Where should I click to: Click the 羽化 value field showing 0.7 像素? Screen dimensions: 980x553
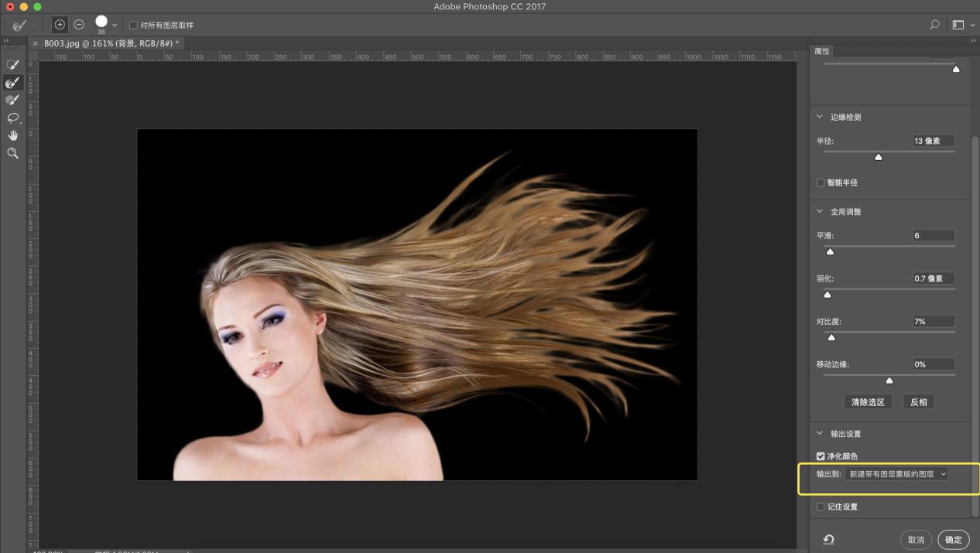(933, 278)
